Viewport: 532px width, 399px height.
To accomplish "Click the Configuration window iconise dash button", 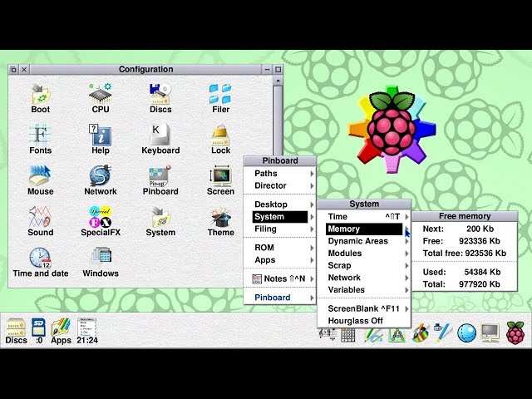I will coord(268,70).
